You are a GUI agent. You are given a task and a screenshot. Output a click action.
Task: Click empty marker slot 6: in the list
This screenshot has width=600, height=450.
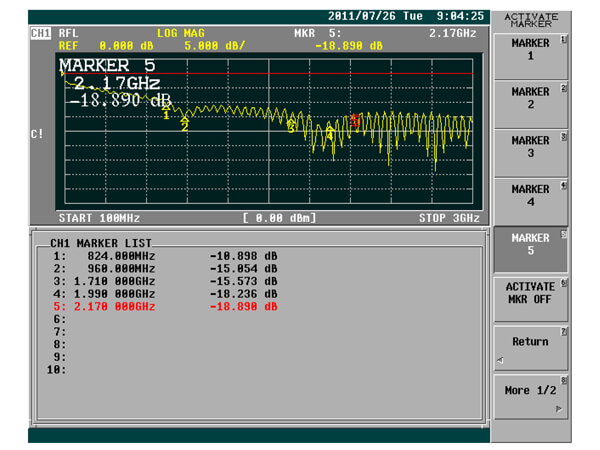60,319
